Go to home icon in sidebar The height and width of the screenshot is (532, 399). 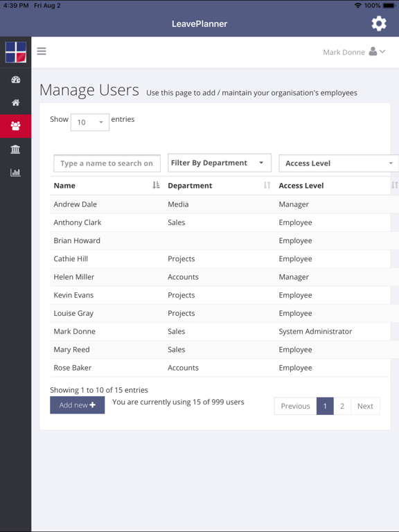click(16, 103)
